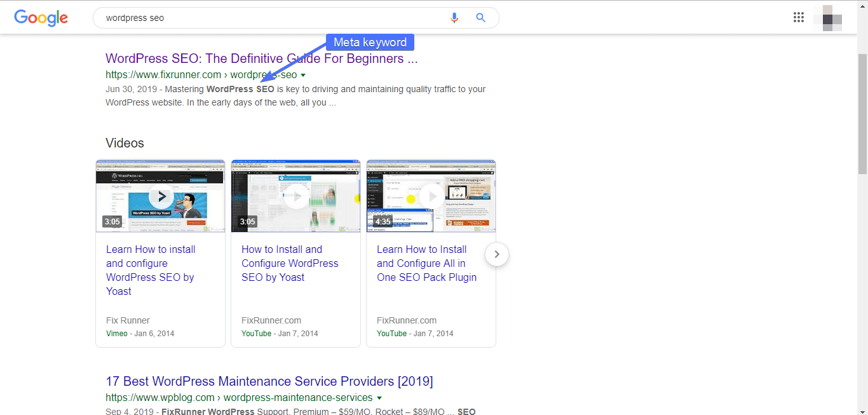Open the Google apps grid
868x415 pixels.
799,18
